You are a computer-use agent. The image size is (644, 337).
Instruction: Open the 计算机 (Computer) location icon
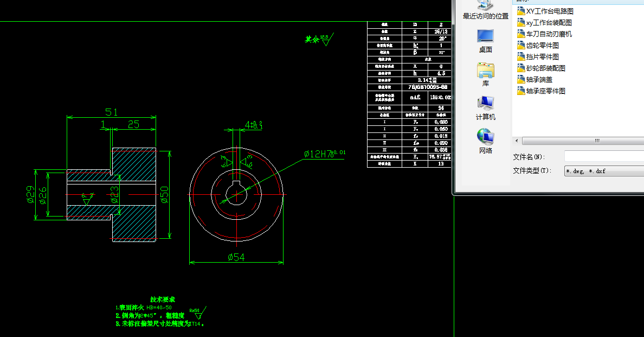(486, 108)
